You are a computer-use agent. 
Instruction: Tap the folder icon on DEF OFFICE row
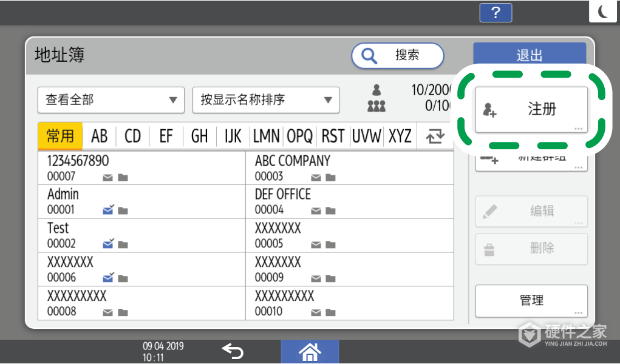point(330,211)
